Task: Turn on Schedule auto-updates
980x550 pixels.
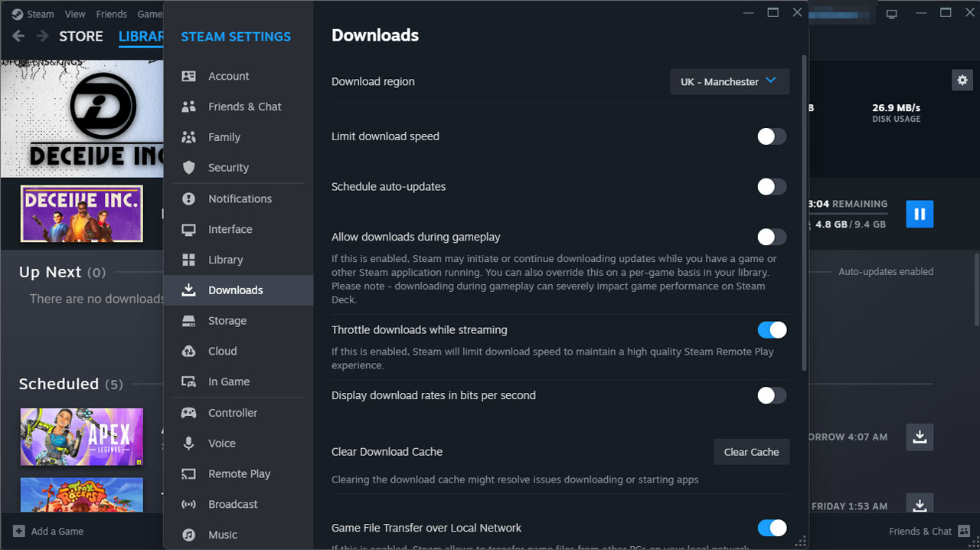Action: 772,187
